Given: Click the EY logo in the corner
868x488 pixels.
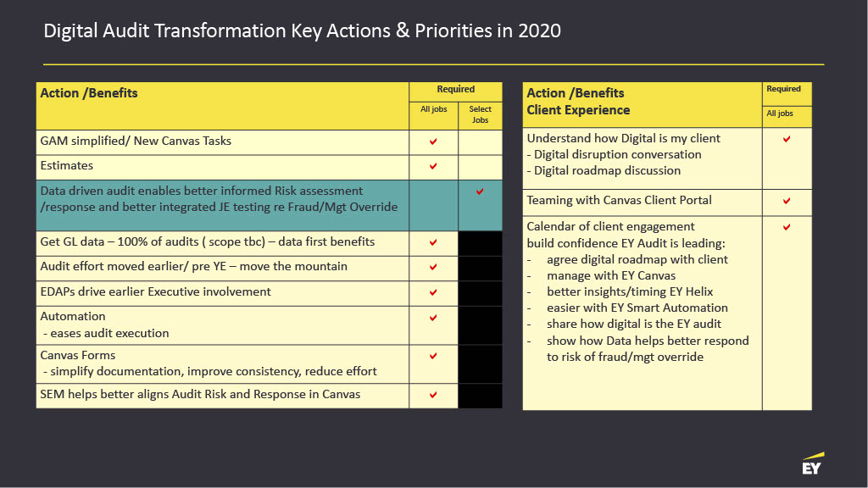Looking at the screenshot, I should 812,463.
